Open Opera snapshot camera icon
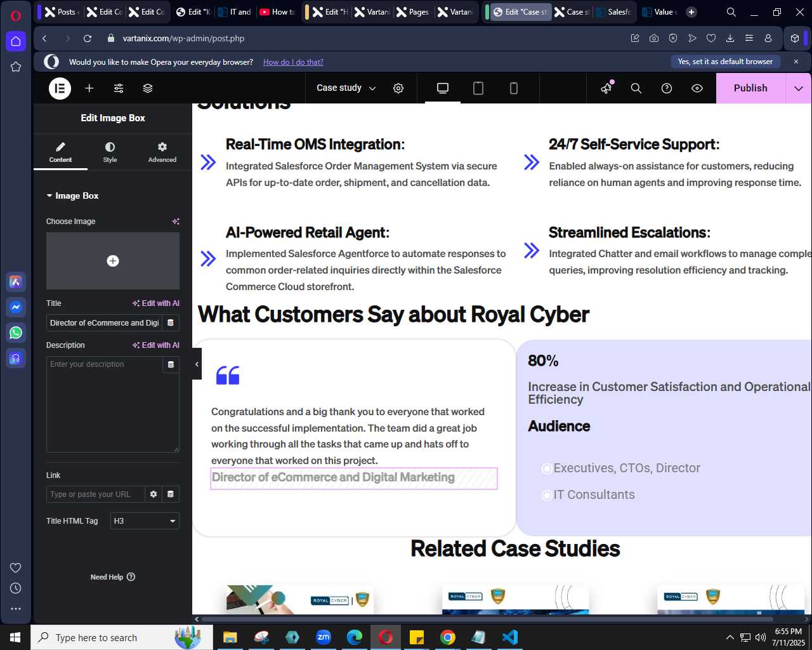 (x=654, y=39)
